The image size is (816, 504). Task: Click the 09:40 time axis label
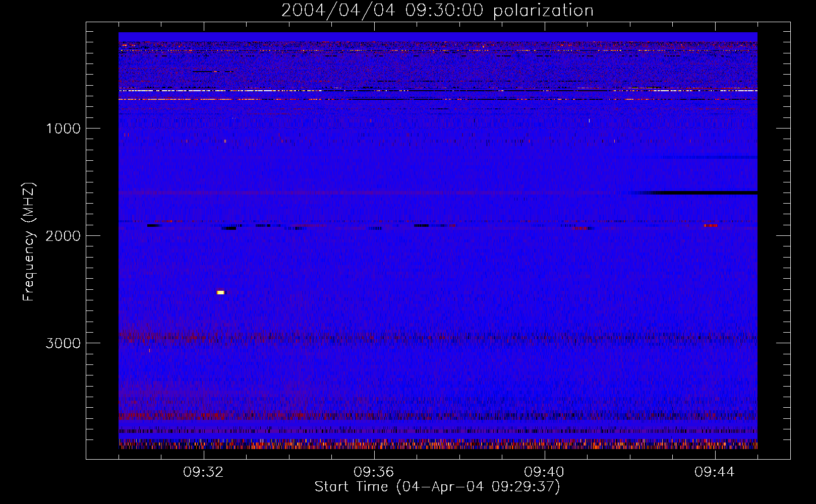[x=544, y=472]
